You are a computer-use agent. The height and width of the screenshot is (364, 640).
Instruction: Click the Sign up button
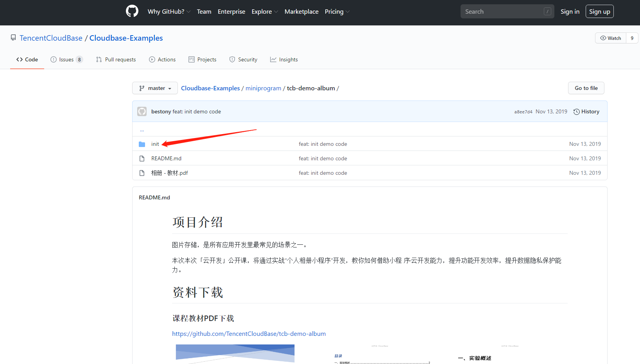pos(600,11)
